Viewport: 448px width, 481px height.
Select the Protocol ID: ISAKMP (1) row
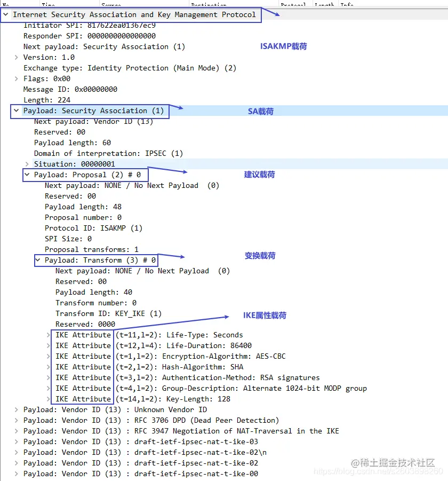(93, 228)
